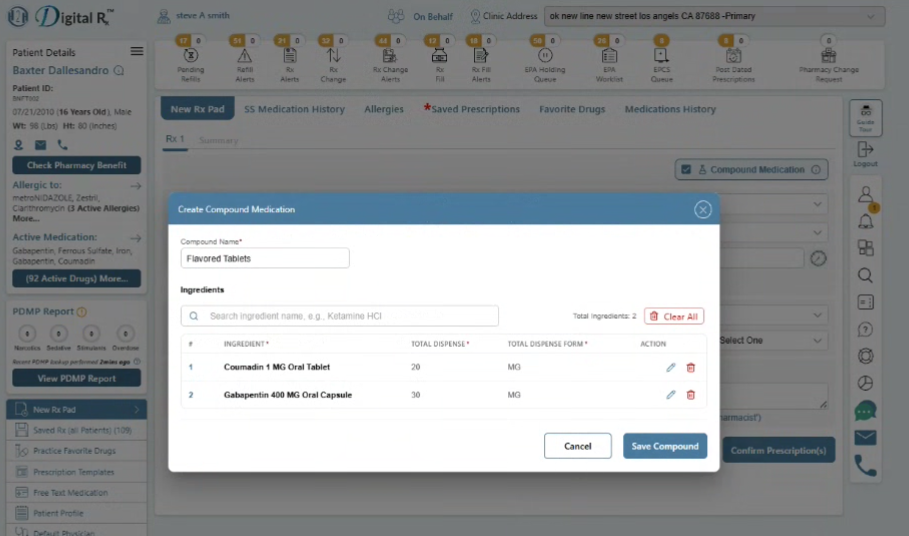Open Favorite Drugs tab
The height and width of the screenshot is (536, 909).
click(572, 109)
